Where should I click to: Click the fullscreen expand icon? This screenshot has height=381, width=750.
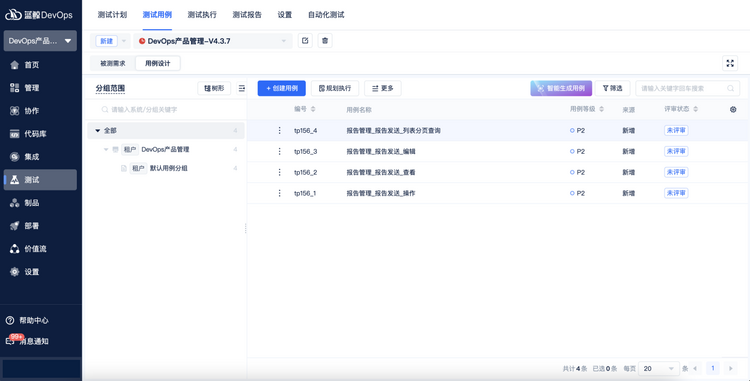tap(730, 63)
